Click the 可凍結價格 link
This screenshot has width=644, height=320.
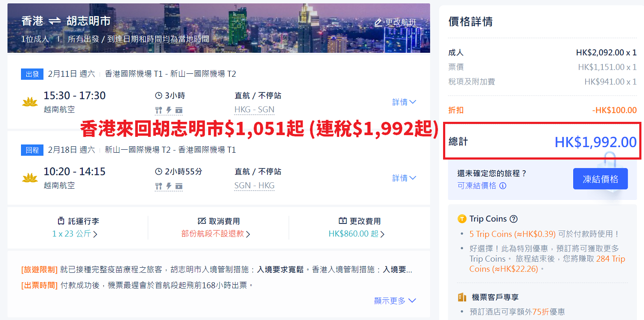coord(477,185)
